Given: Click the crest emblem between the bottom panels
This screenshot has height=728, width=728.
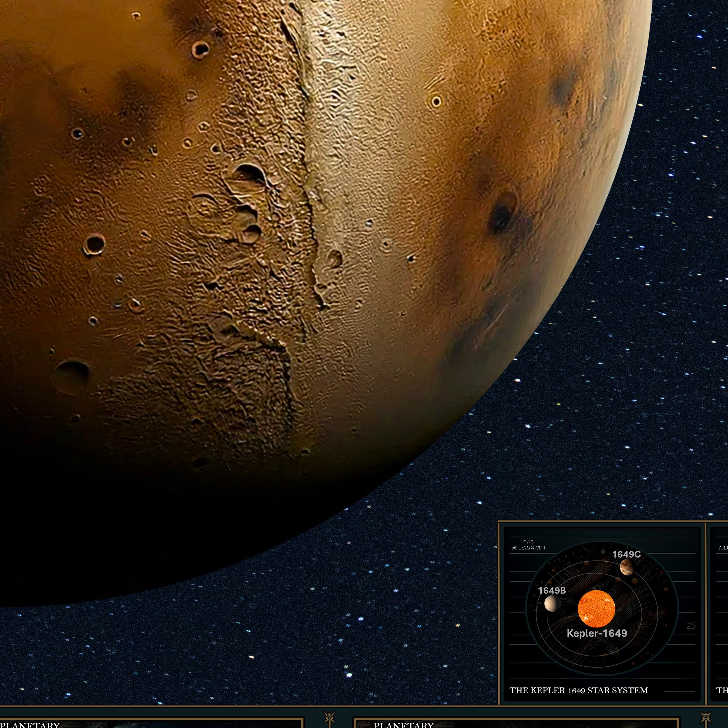Looking at the screenshot, I should click(330, 717).
